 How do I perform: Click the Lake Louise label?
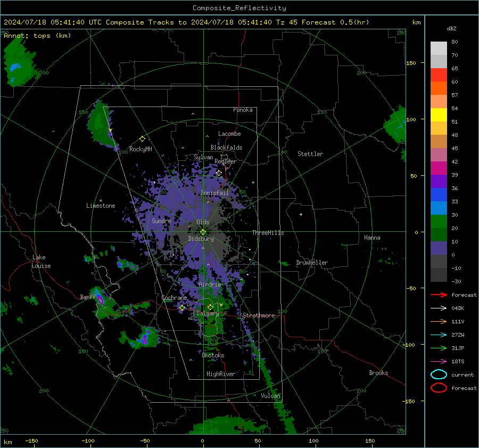[x=41, y=262]
